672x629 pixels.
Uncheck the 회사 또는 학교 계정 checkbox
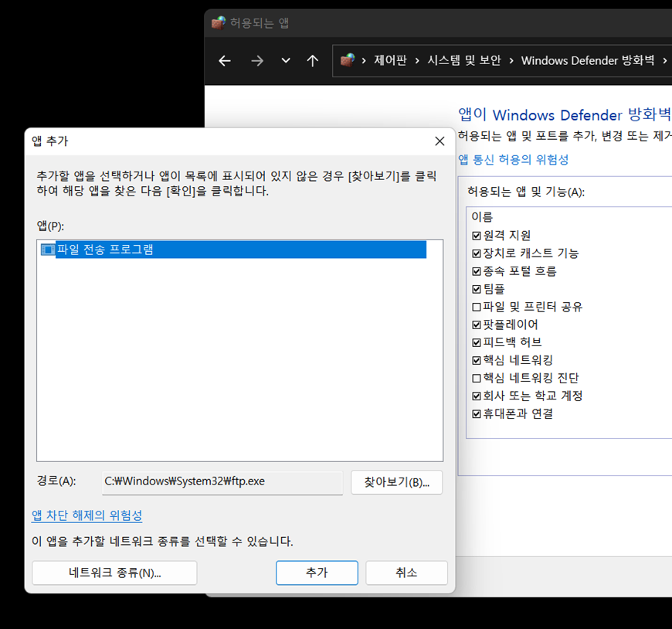(x=476, y=396)
